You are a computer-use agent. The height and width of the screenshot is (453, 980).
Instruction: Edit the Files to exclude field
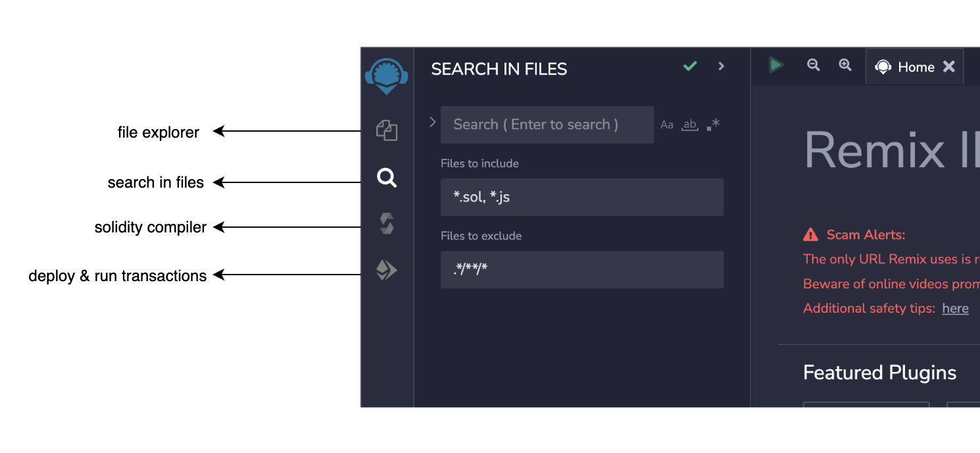coord(582,269)
